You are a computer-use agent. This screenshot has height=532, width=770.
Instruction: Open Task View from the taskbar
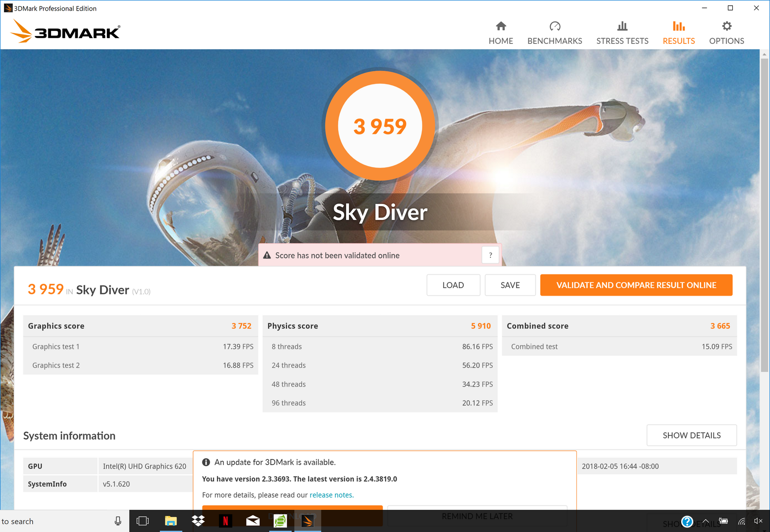point(143,521)
